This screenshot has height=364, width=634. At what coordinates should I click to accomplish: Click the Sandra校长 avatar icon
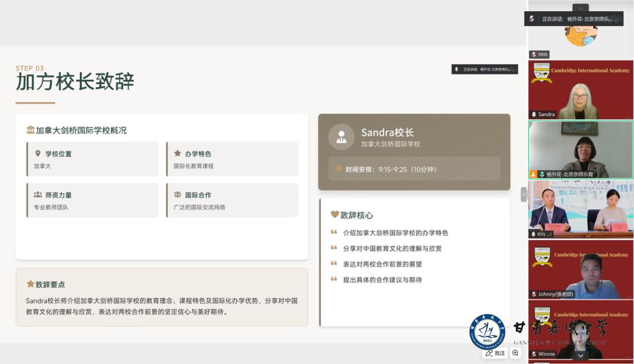click(341, 137)
